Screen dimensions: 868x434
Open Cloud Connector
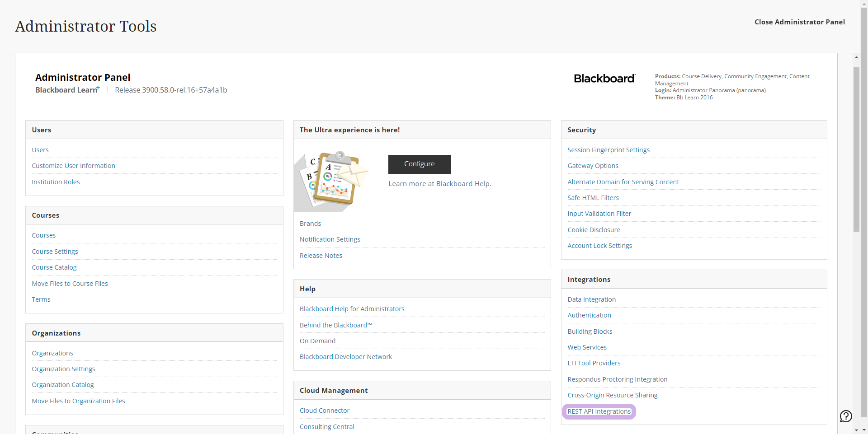(x=325, y=411)
